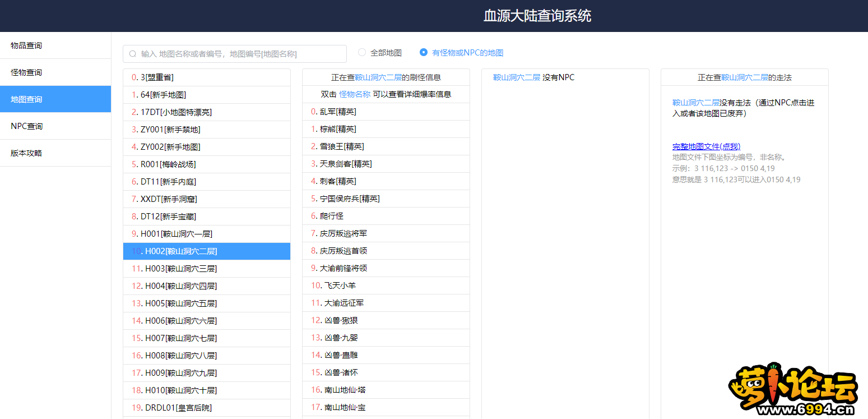Click monster 南山地仙·宝
Viewport: 868px width, 419px height.
click(386, 407)
